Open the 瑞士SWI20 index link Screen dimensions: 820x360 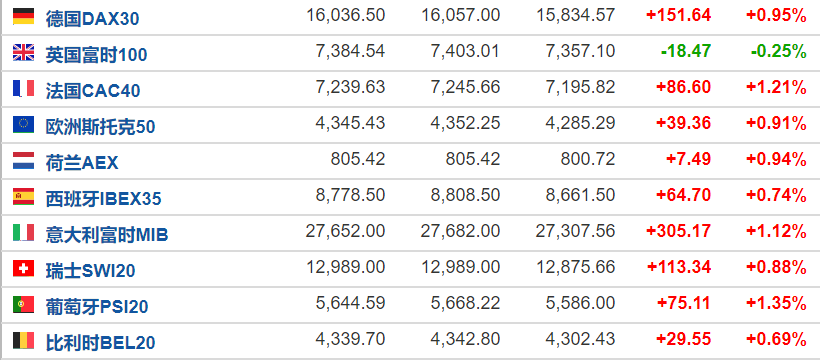click(x=90, y=271)
